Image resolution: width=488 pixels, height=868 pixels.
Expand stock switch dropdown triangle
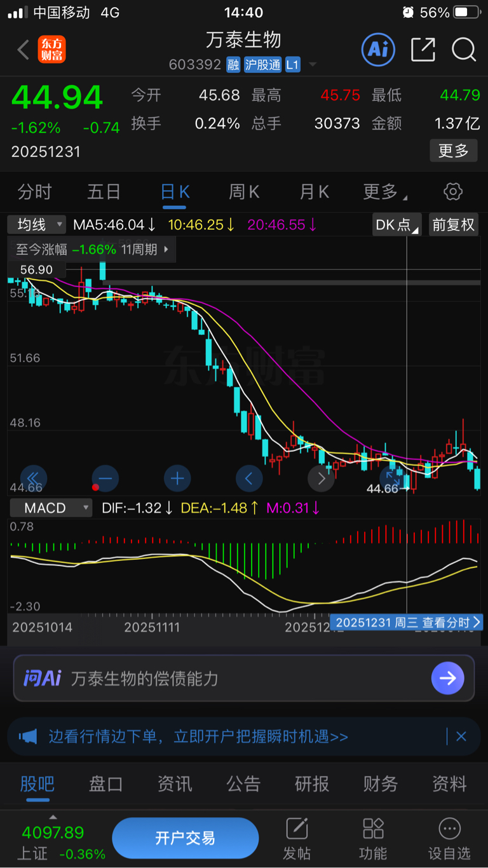[x=312, y=65]
